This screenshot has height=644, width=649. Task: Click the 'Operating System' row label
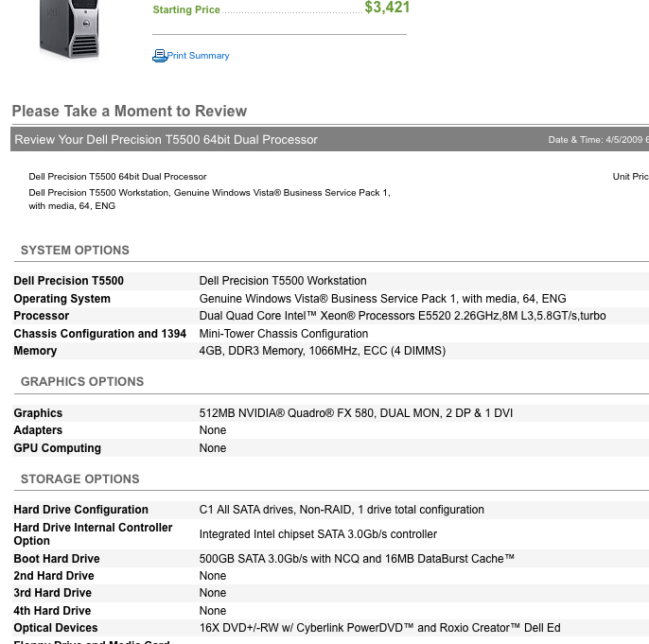pyautogui.click(x=62, y=299)
